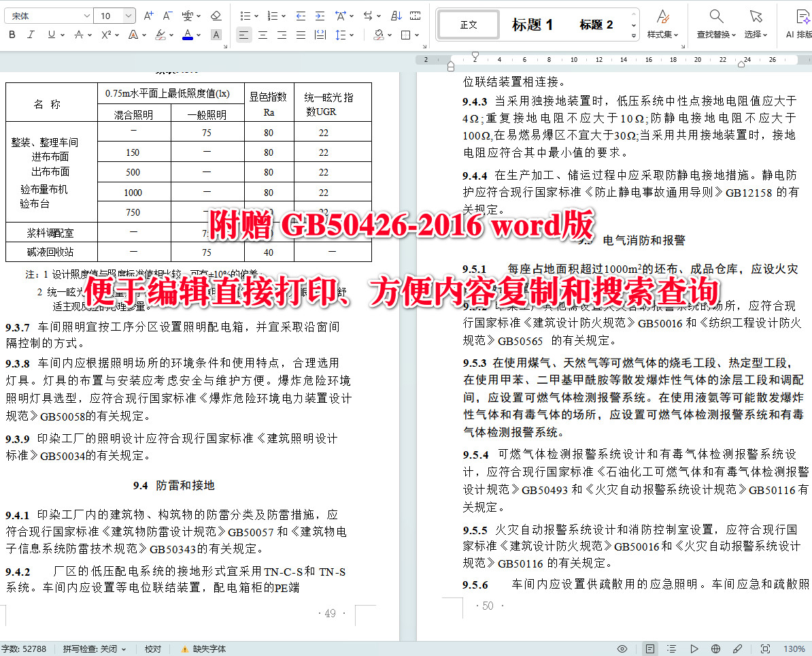Insert bulleted list
Screen dimensions: 812x656
click(246, 16)
